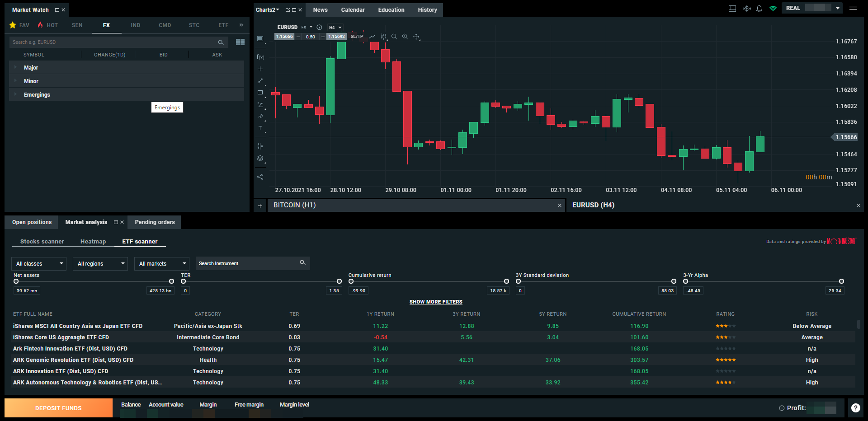
Task: Toggle Market Watch grid view
Action: (x=240, y=42)
